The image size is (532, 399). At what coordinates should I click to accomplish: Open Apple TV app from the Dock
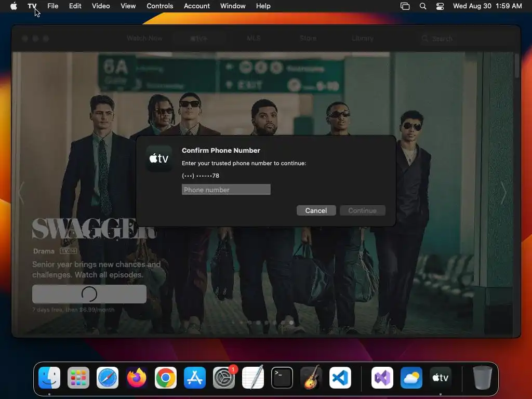(x=441, y=378)
